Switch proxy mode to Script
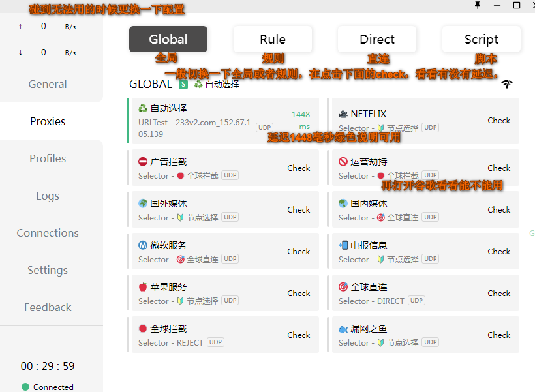The image size is (535, 392). 481,39
